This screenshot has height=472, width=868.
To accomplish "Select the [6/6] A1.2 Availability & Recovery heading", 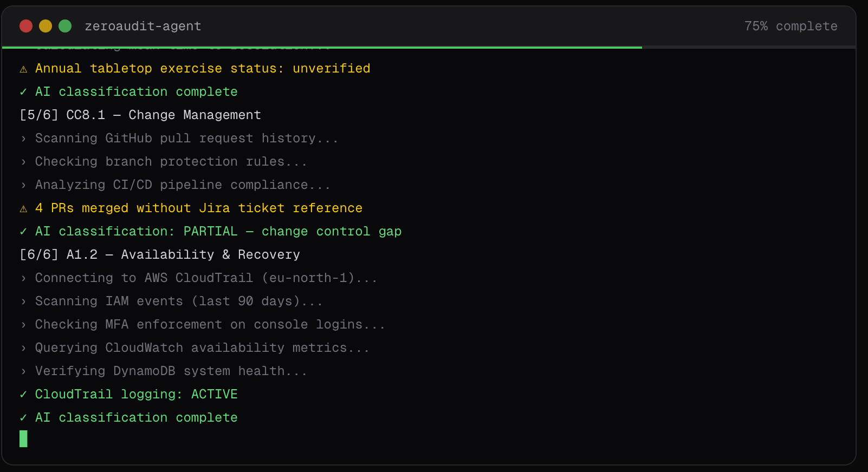I will [x=160, y=255].
